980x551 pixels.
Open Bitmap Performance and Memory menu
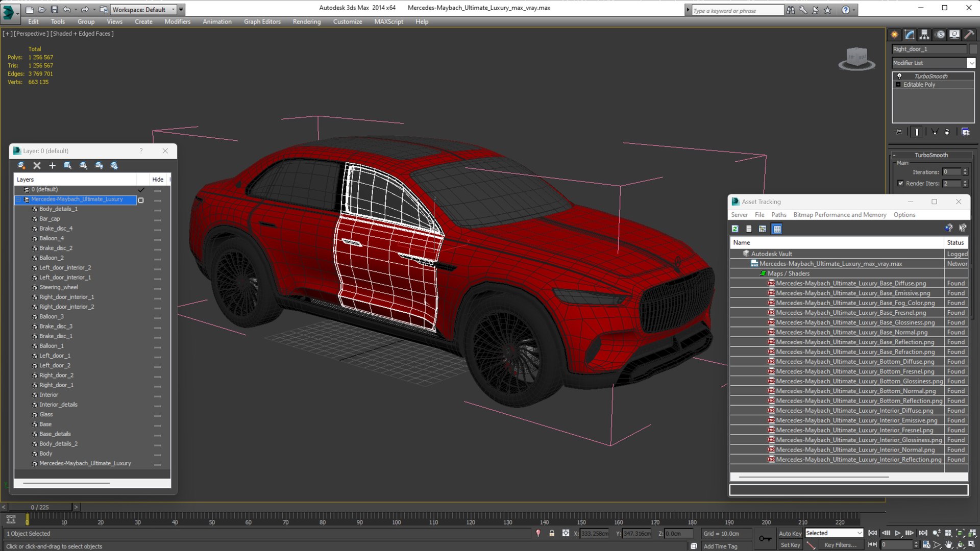[x=840, y=215]
